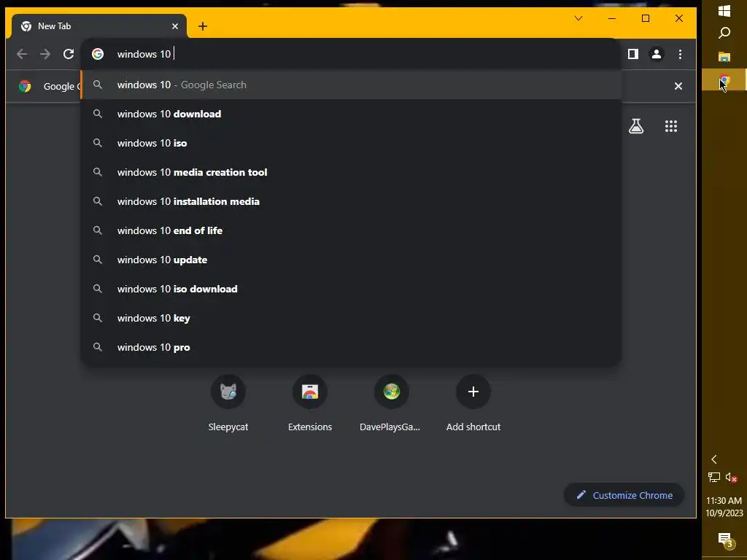
Task: Open the tab search chevron in title bar
Action: (578, 18)
